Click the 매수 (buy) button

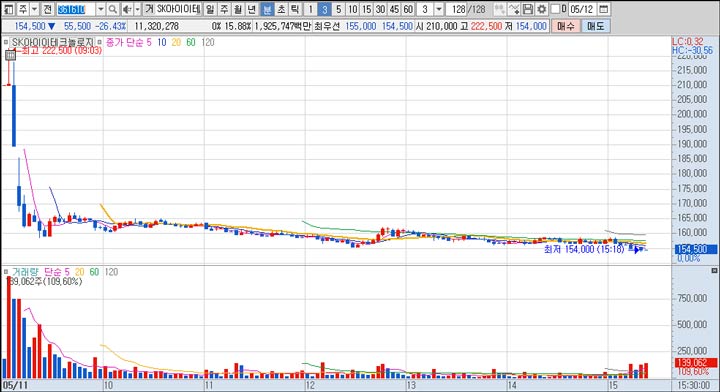pyautogui.click(x=566, y=26)
